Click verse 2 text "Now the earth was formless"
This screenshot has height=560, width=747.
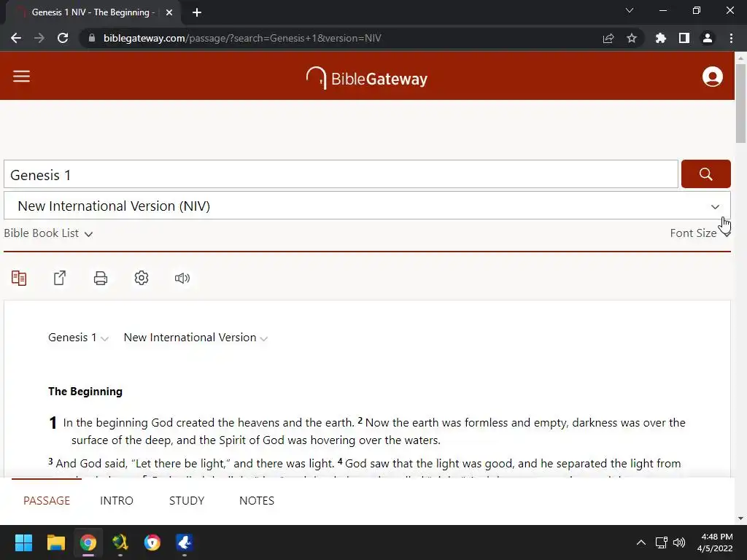447,422
